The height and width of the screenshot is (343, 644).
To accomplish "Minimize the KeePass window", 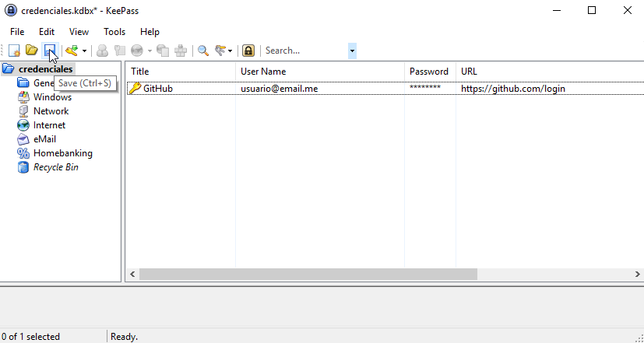I will click(556, 10).
